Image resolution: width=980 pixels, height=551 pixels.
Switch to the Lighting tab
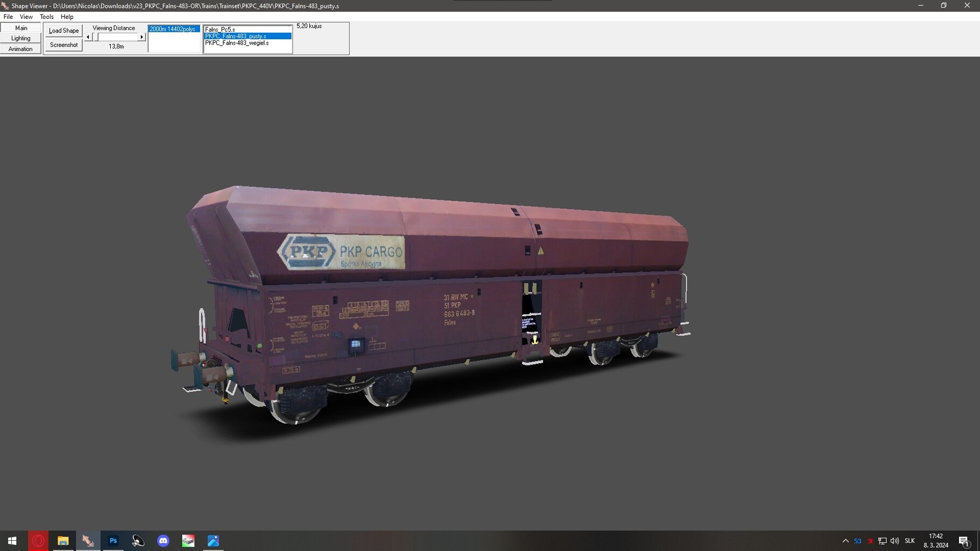[x=20, y=38]
